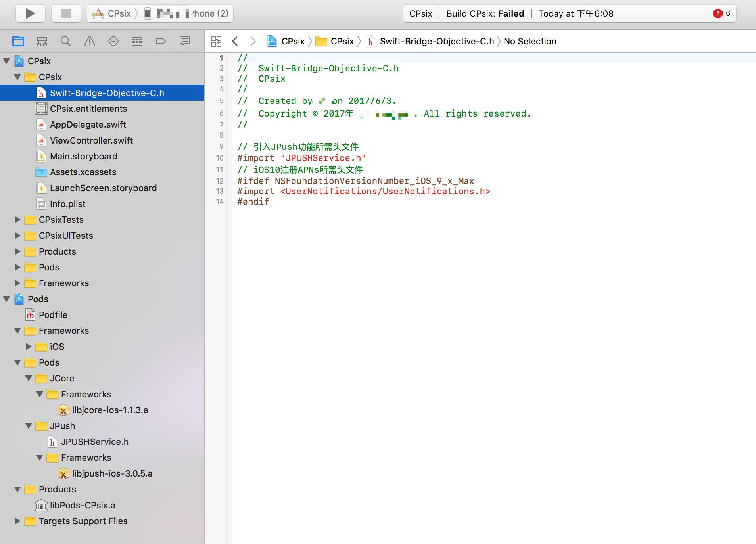Collapse the Pods project root
The width and height of the screenshot is (756, 544).
click(x=7, y=299)
